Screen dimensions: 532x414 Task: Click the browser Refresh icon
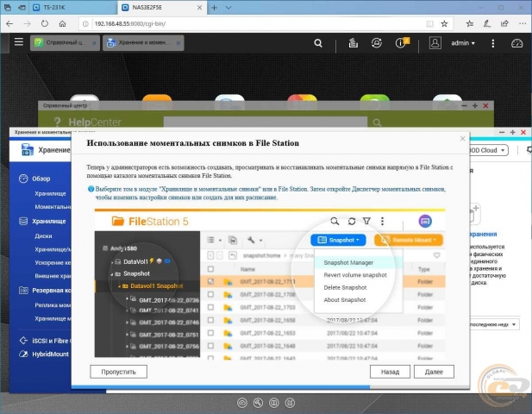tap(45, 24)
